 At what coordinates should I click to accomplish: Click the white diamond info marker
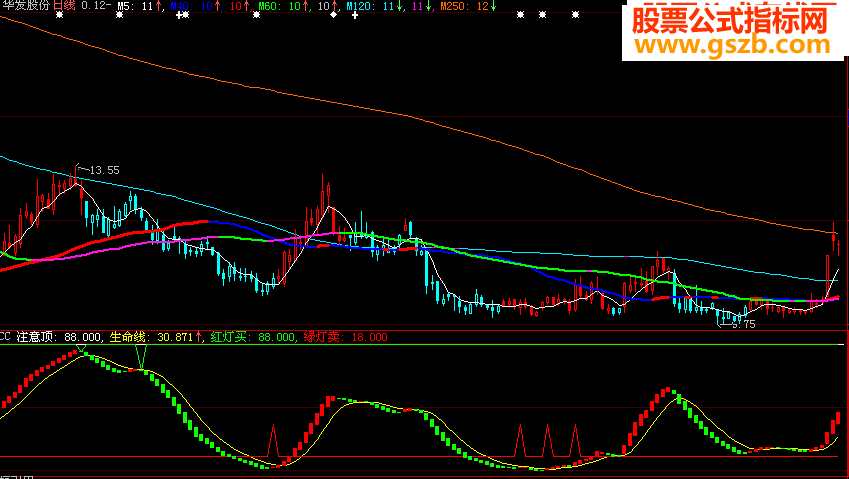coord(334,15)
